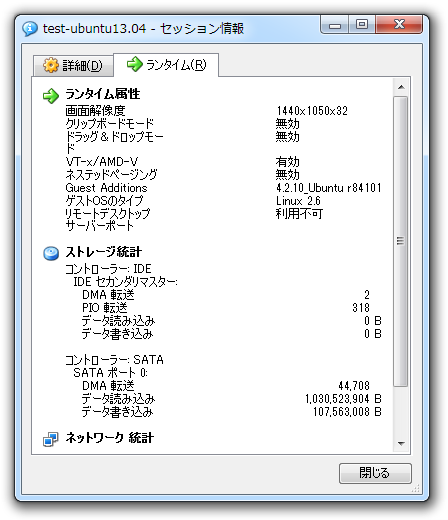Screen dimensions: 448x520
Task: Click the ネステッドページング label
Action: (111, 174)
